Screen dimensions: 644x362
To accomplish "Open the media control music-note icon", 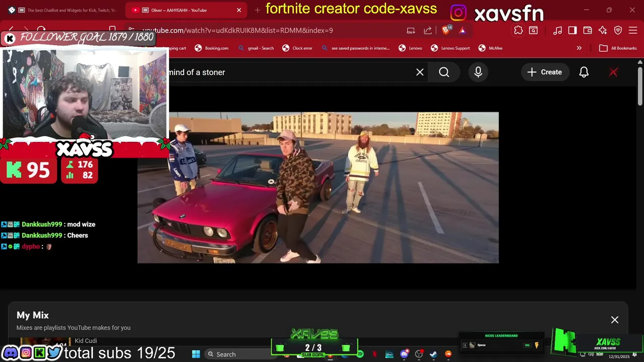I will click(557, 30).
